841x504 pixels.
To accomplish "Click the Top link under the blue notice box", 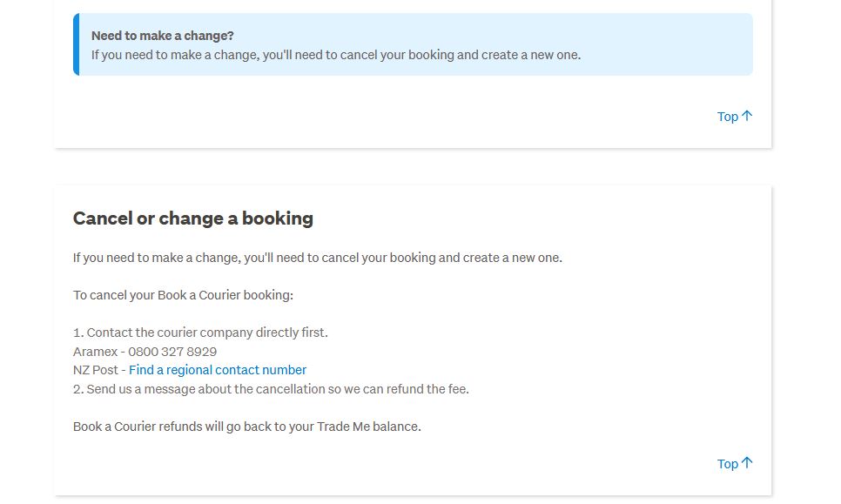I will tap(728, 117).
